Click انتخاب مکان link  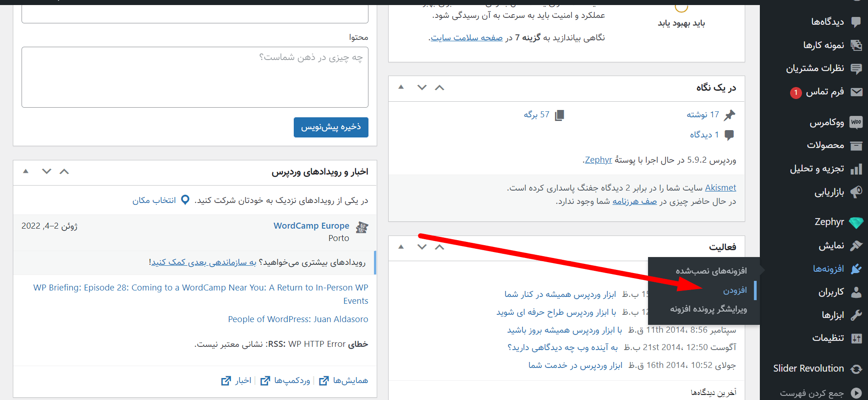pyautogui.click(x=154, y=200)
